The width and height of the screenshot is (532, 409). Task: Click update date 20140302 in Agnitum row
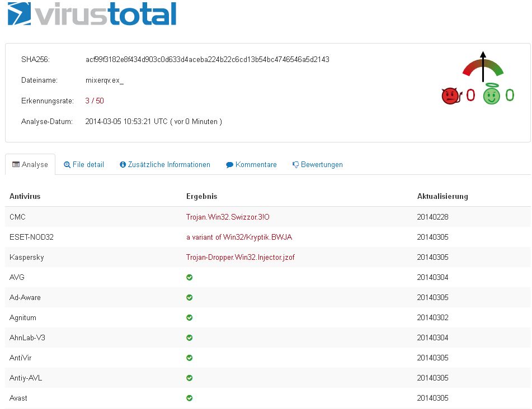[432, 317]
